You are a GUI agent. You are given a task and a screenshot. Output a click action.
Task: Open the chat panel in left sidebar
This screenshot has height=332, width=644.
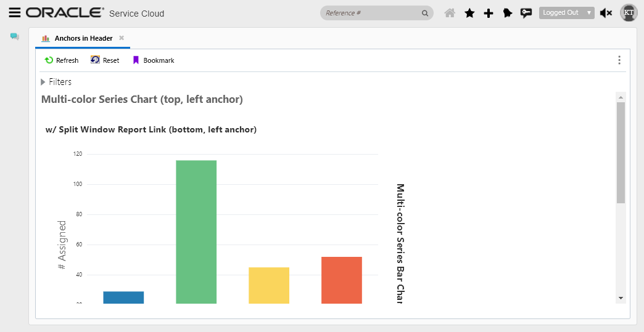15,36
